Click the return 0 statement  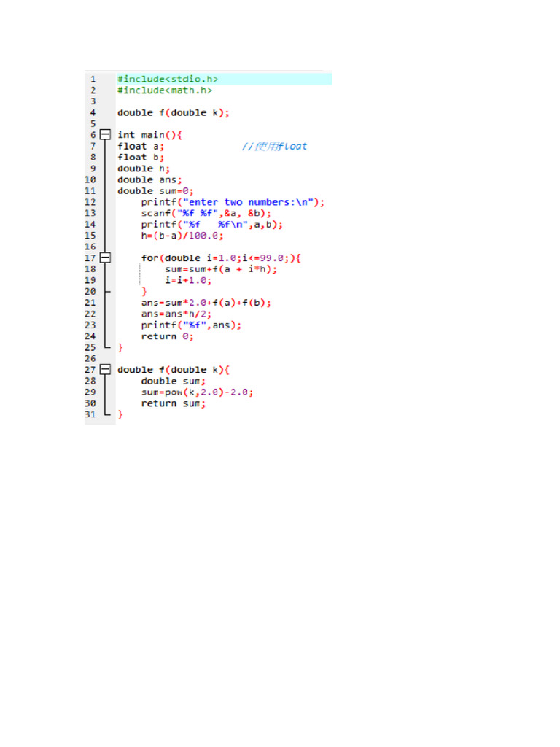click(x=167, y=336)
